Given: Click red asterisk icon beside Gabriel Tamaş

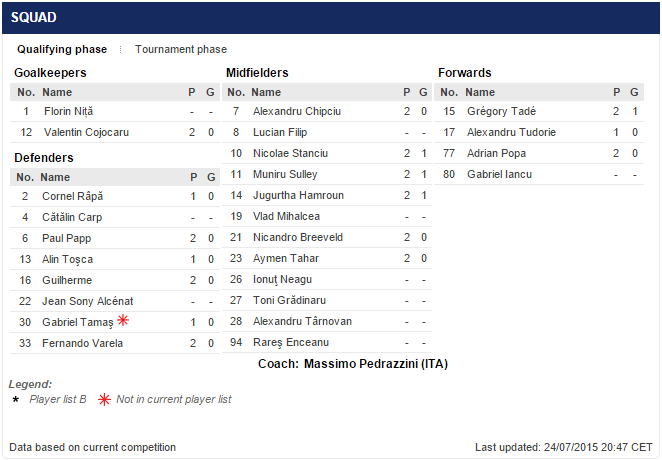Looking at the screenshot, I should point(123,321).
